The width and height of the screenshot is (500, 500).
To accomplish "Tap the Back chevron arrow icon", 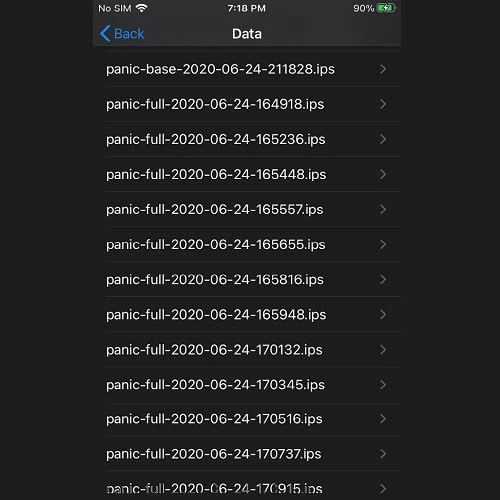I will 105,34.
